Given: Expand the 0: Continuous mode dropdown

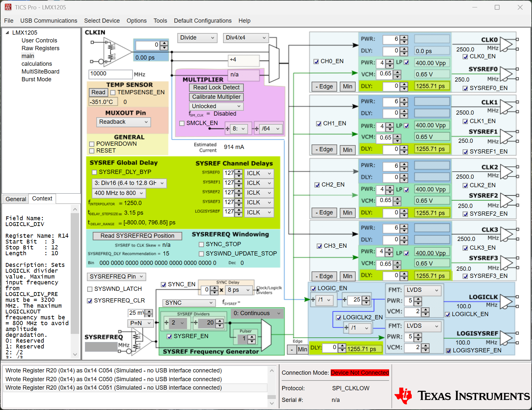Looking at the screenshot, I should coord(257,313).
